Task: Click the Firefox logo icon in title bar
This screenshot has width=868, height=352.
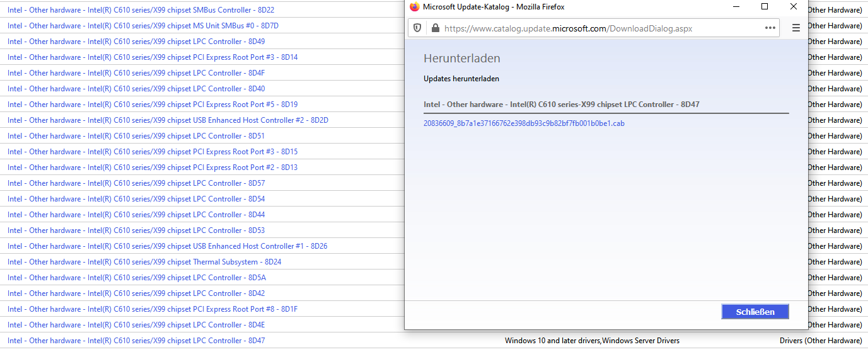Action: (414, 7)
